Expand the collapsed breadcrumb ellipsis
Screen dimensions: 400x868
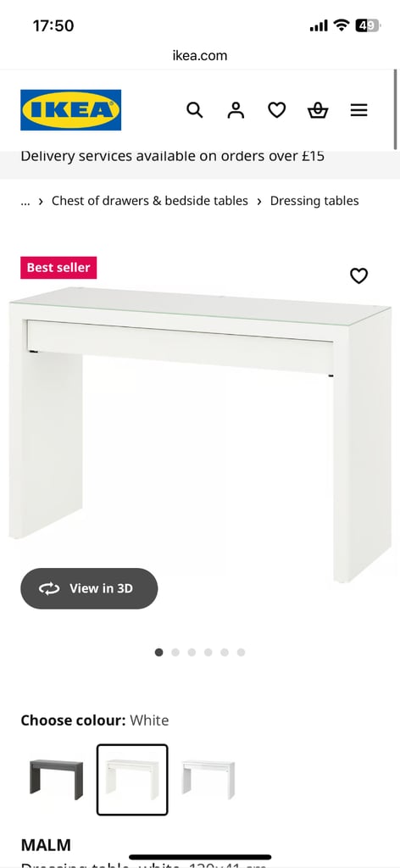click(x=25, y=201)
